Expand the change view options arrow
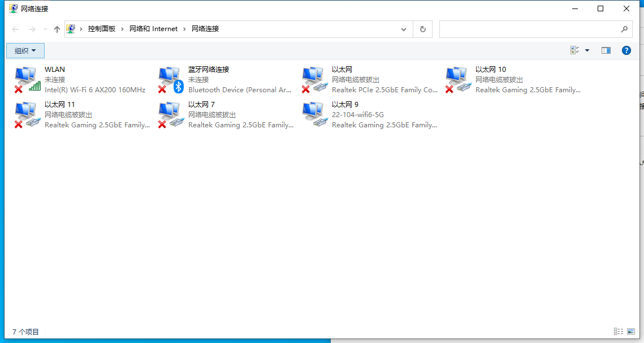 587,50
